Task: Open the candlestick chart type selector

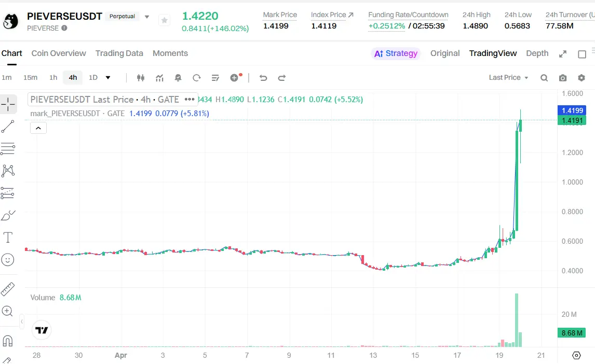Action: (141, 78)
